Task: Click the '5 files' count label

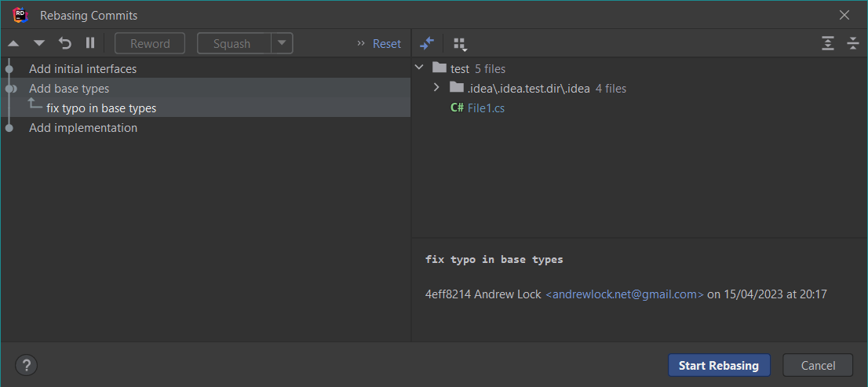Action: [490, 69]
